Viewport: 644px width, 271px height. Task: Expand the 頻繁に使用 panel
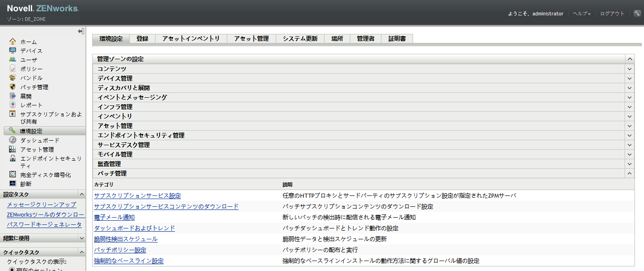[81, 238]
